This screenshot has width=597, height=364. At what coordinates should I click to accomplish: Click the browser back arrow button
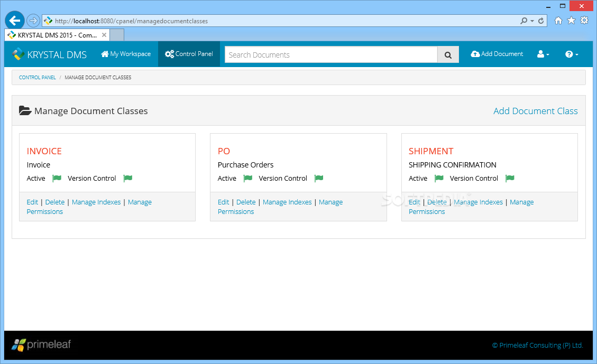click(14, 21)
